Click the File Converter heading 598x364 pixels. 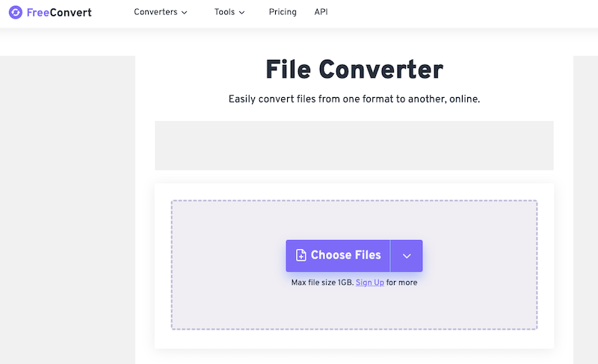(354, 70)
